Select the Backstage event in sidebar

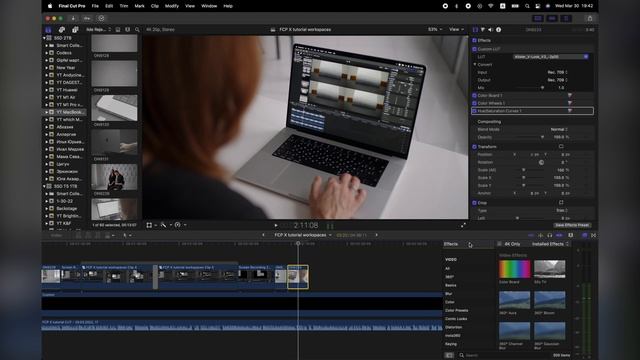point(67,209)
